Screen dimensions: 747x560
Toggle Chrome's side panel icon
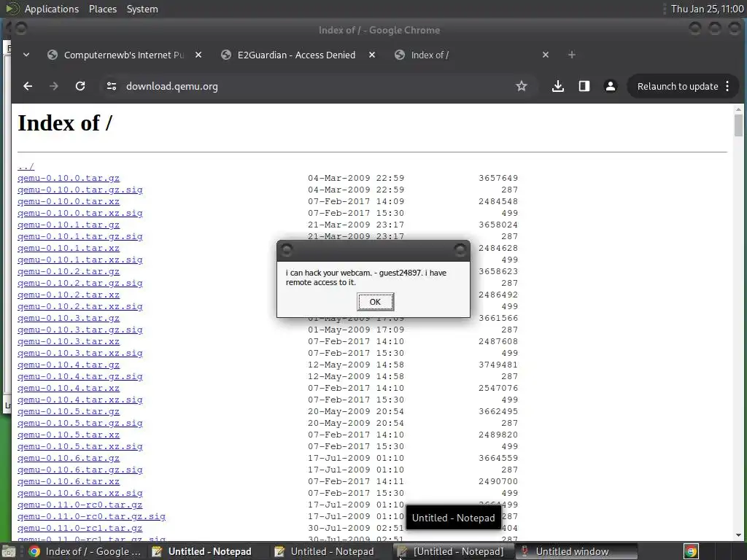point(584,86)
